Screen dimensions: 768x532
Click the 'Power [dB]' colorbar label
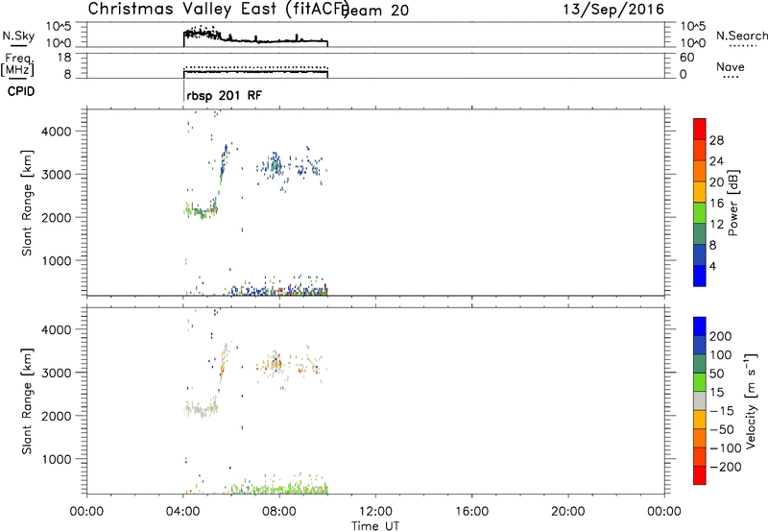pos(732,203)
